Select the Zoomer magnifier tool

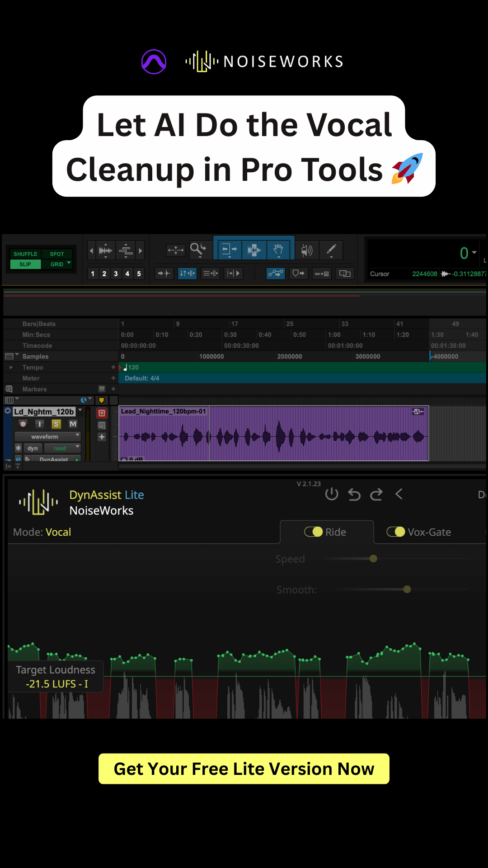click(198, 250)
